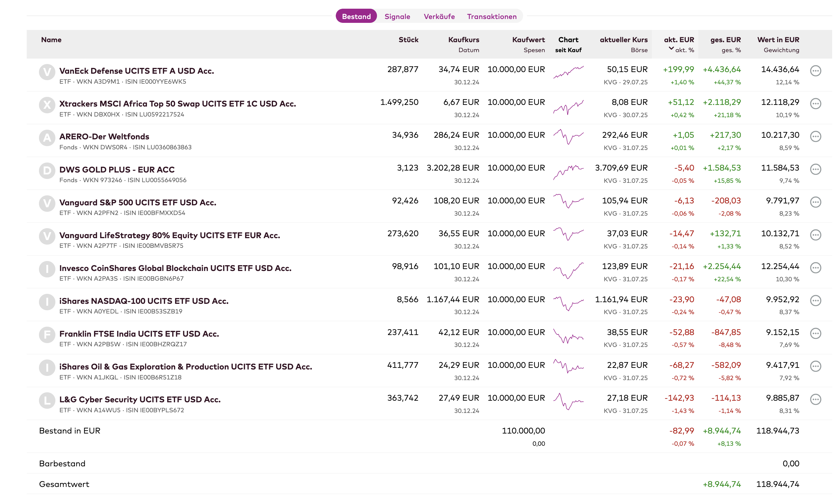837x504 pixels.
Task: Open options icon for L&G Cyber Security row
Action: (815, 399)
